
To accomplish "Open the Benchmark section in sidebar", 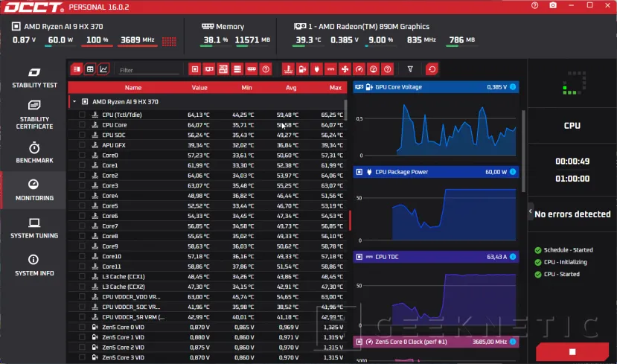I will [34, 153].
